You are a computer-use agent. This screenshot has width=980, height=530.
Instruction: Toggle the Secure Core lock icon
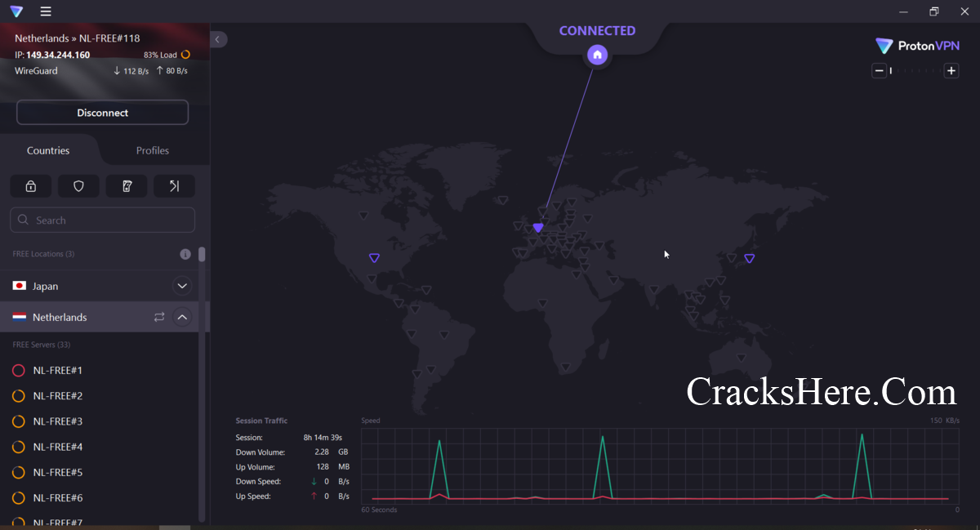(x=31, y=186)
